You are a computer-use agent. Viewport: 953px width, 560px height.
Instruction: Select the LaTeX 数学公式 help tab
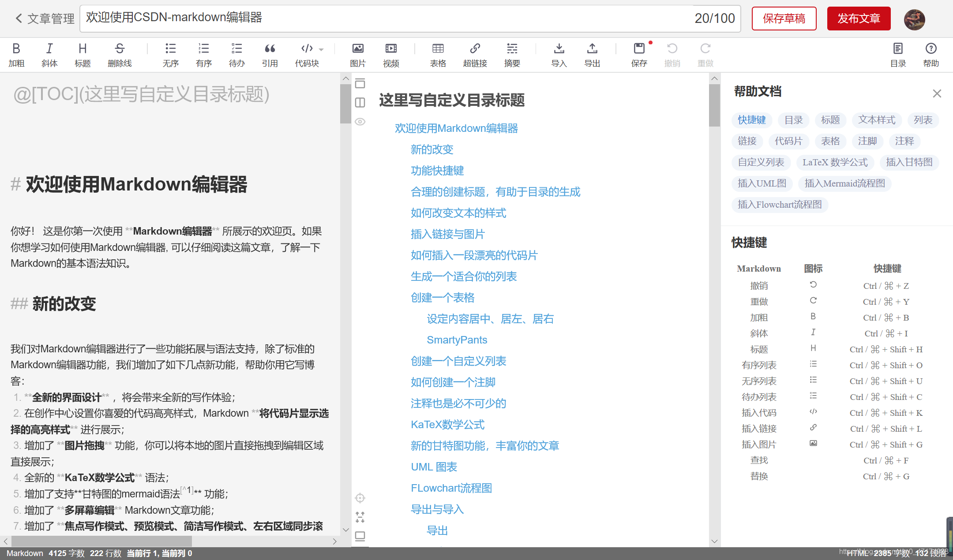tap(835, 162)
